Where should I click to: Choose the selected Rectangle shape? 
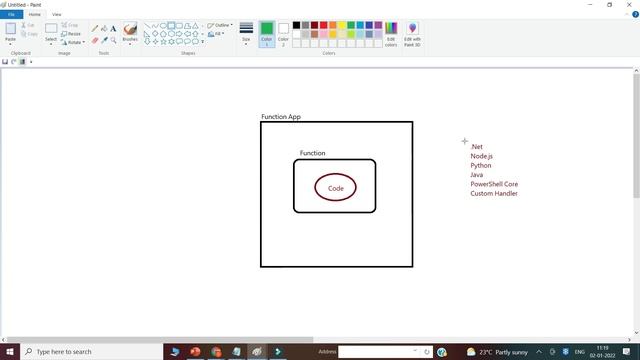point(171,26)
